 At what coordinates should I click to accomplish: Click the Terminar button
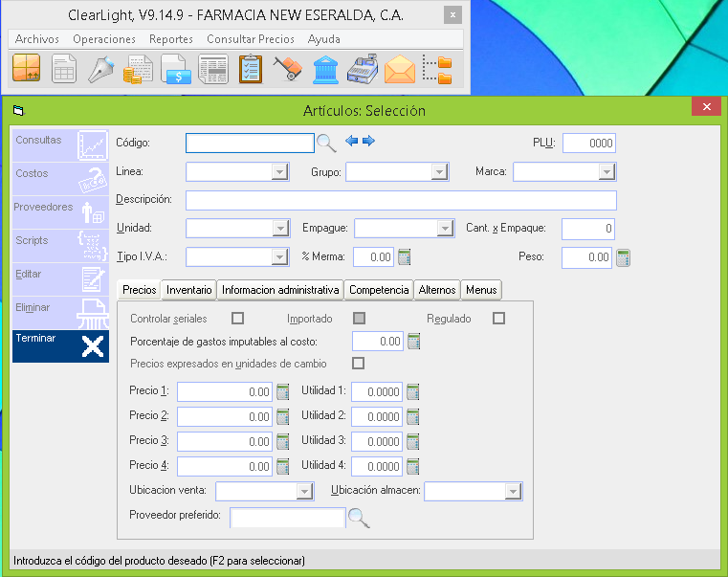pos(61,346)
